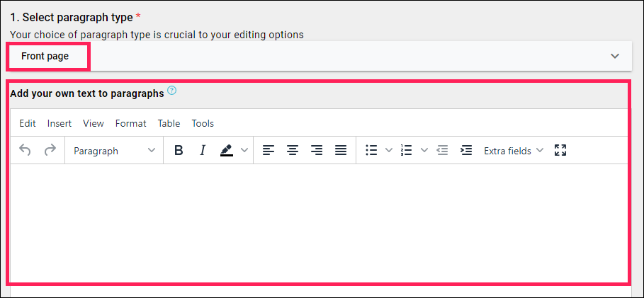Insert a bullet list
The width and height of the screenshot is (644, 298).
pos(371,151)
